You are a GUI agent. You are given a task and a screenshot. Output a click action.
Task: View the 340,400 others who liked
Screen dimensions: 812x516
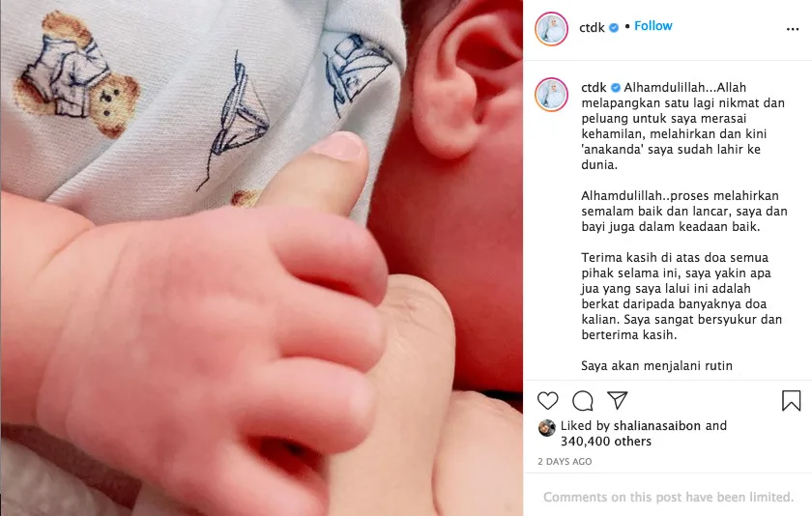point(606,442)
